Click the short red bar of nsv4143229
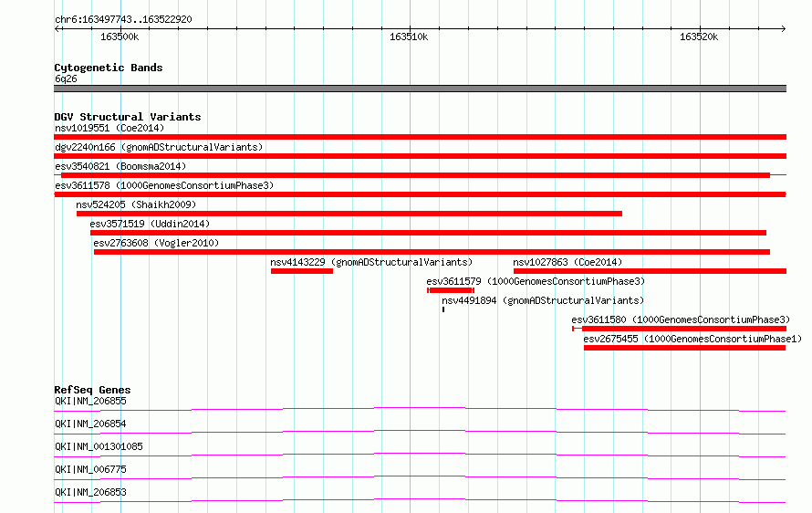The height and width of the screenshot is (513, 812). click(302, 271)
